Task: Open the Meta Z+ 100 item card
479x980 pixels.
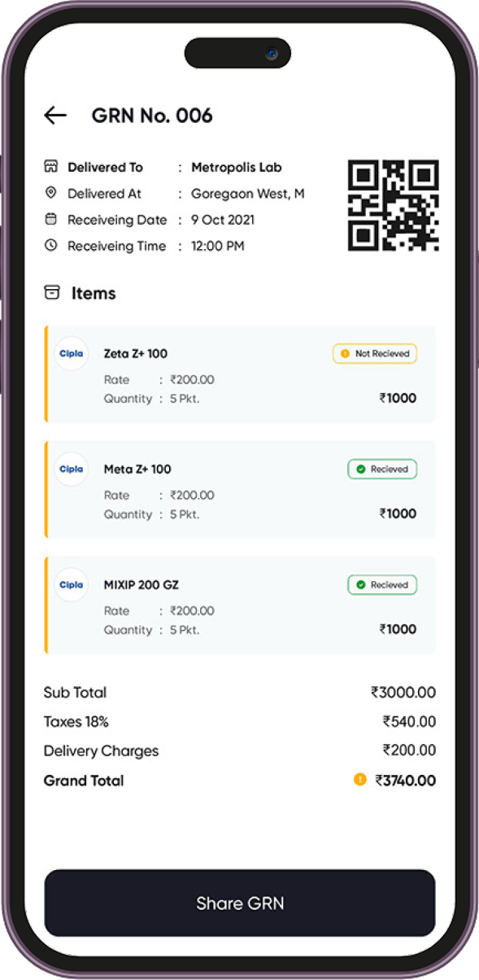Action: tap(240, 490)
